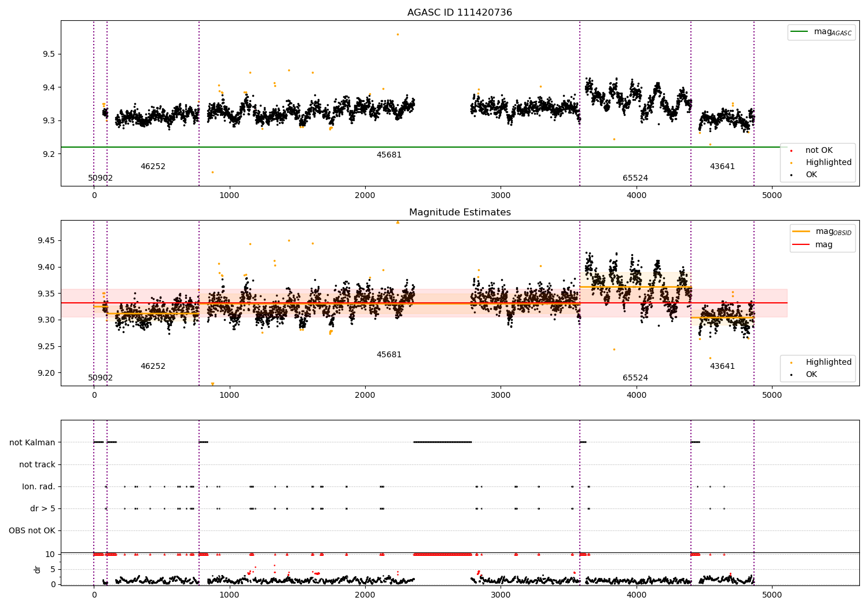Click the 'Magnitude Estimates' plot title
868x608 pixels.
point(459,213)
